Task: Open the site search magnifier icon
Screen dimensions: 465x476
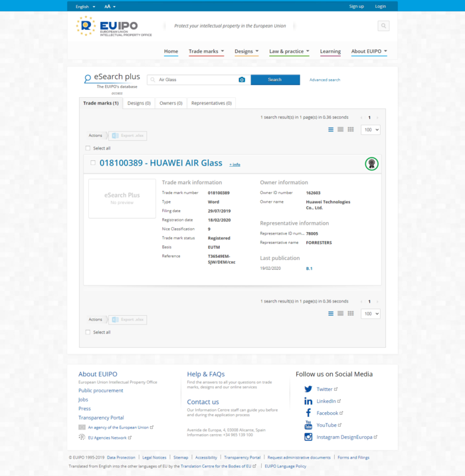Action: [x=383, y=26]
